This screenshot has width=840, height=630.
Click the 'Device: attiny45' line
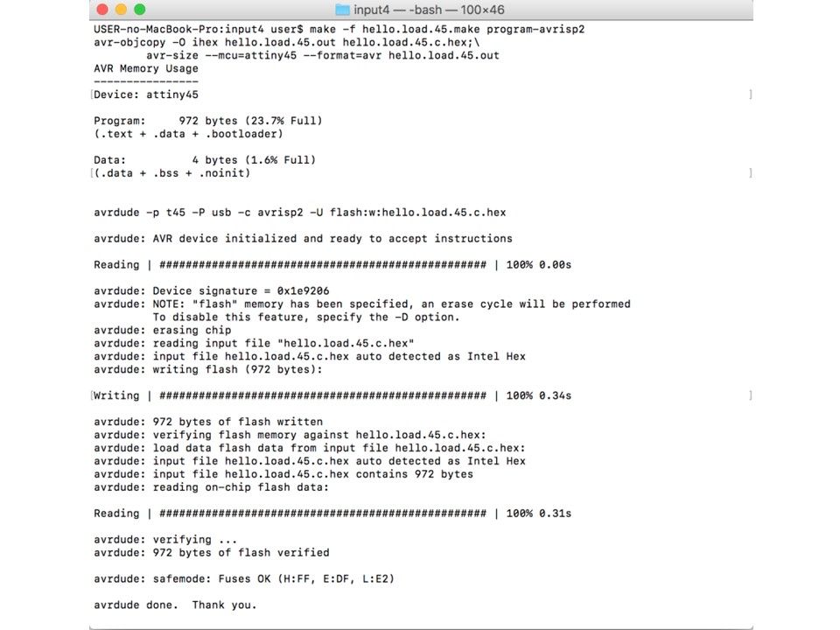click(x=146, y=94)
